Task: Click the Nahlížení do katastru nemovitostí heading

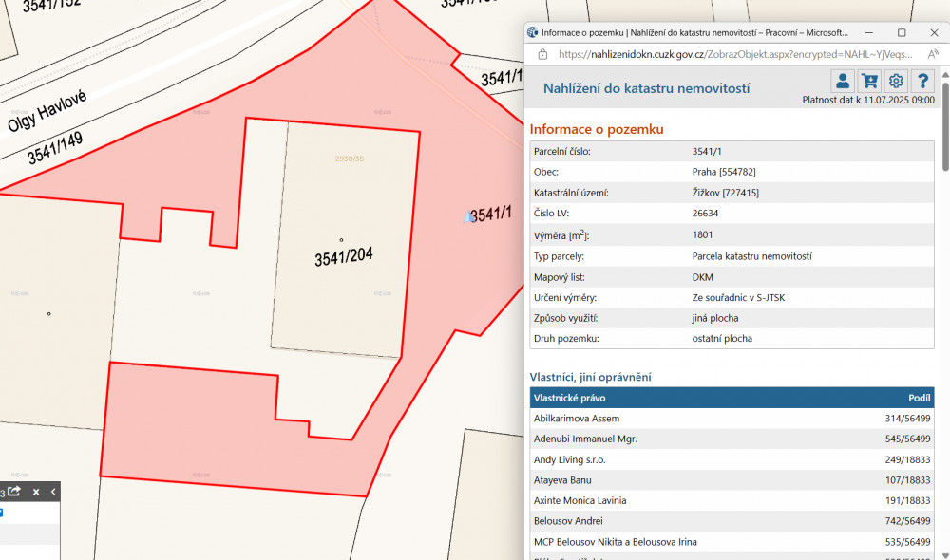Action: coord(646,88)
